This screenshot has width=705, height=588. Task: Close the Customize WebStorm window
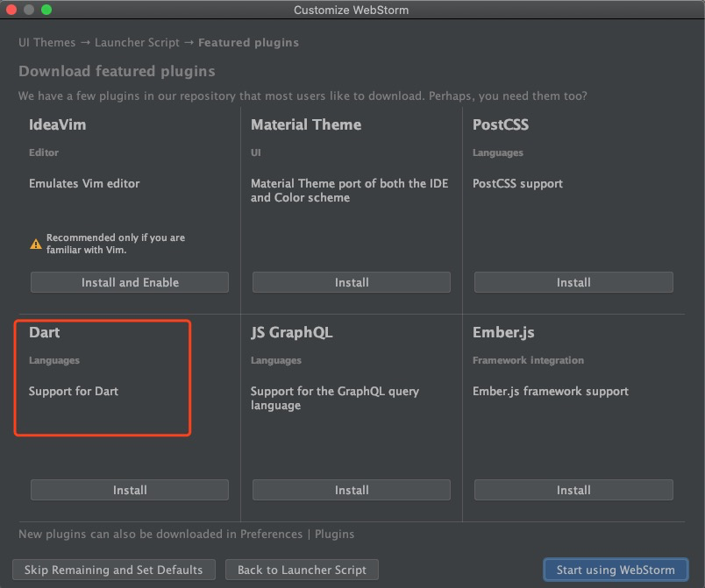coord(11,10)
